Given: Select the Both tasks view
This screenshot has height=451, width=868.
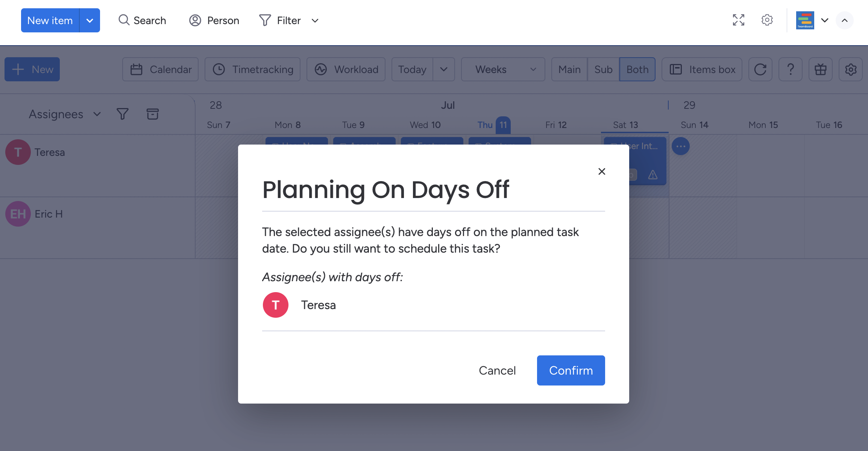Looking at the screenshot, I should coord(637,69).
